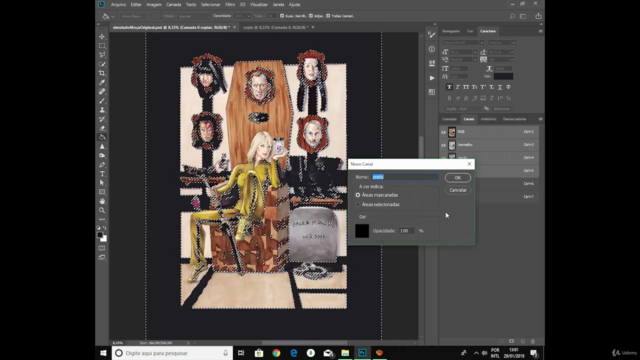
Task: Open the Actions panel play icon
Action: click(x=432, y=78)
